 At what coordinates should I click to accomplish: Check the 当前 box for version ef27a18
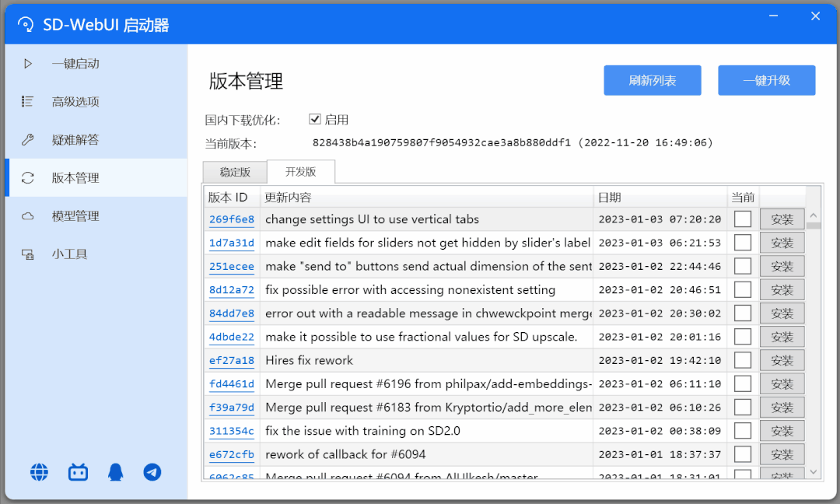[743, 359]
